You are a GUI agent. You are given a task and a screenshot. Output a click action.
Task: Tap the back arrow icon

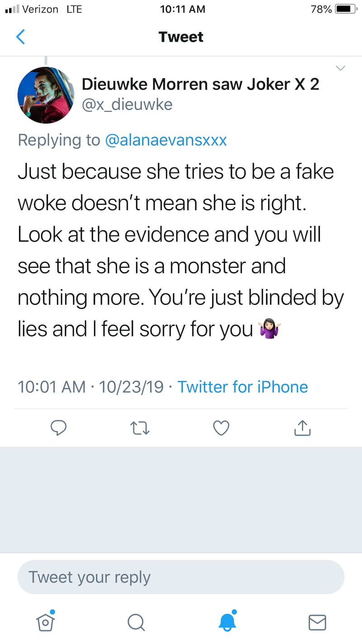[20, 37]
